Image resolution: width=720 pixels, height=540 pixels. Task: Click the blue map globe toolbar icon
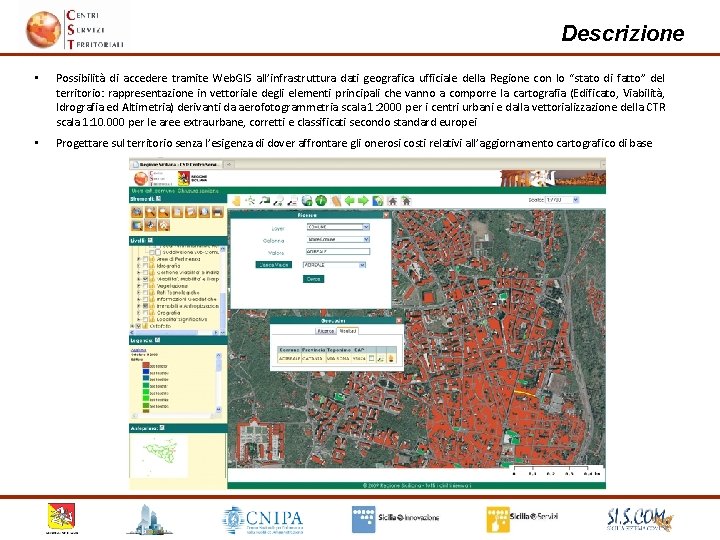tap(377, 201)
